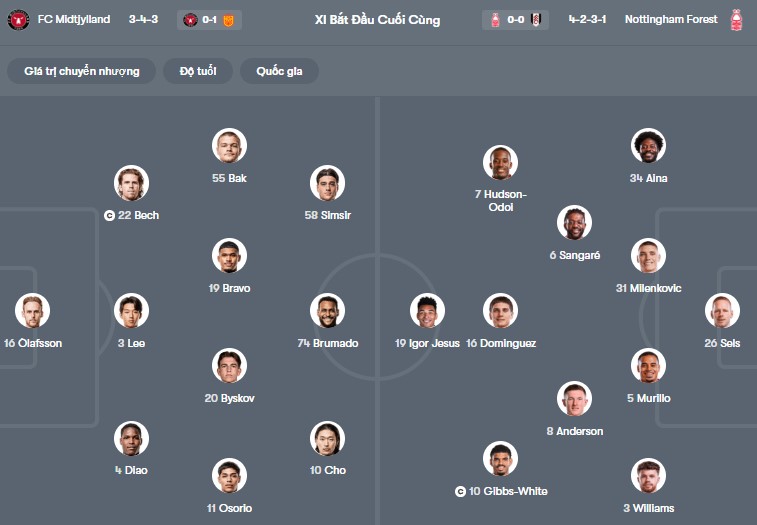Open the FC Midtjylland team name link
Viewport: 757px width, 525px height.
pyautogui.click(x=74, y=20)
